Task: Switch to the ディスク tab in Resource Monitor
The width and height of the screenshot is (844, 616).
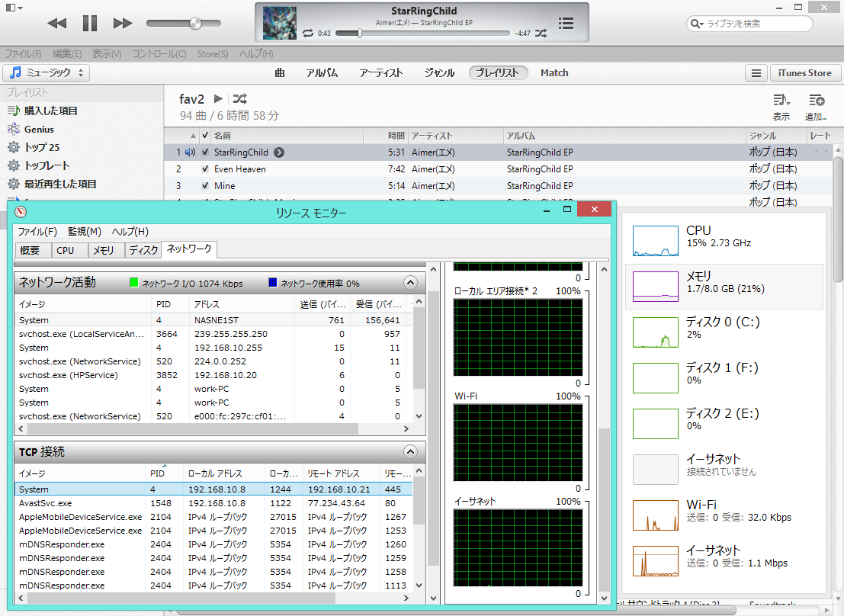Action: click(143, 250)
